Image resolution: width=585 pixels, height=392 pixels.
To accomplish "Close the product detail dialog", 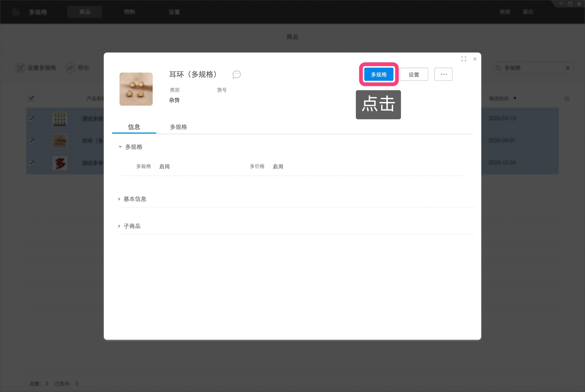I will [475, 59].
